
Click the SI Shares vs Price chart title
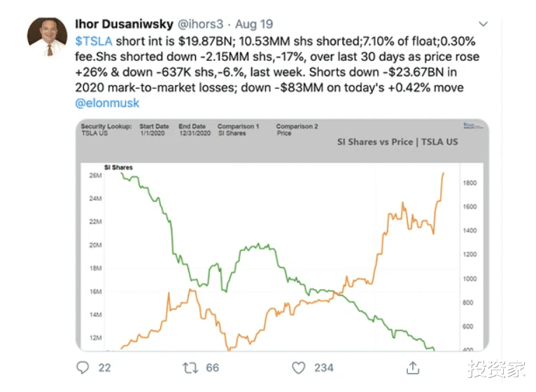click(397, 142)
